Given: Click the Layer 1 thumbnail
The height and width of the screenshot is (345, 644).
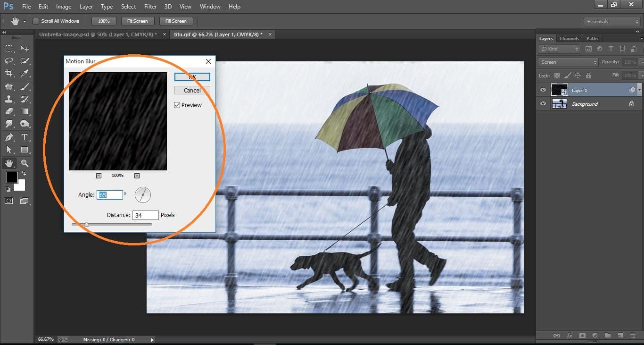Looking at the screenshot, I should (x=560, y=90).
